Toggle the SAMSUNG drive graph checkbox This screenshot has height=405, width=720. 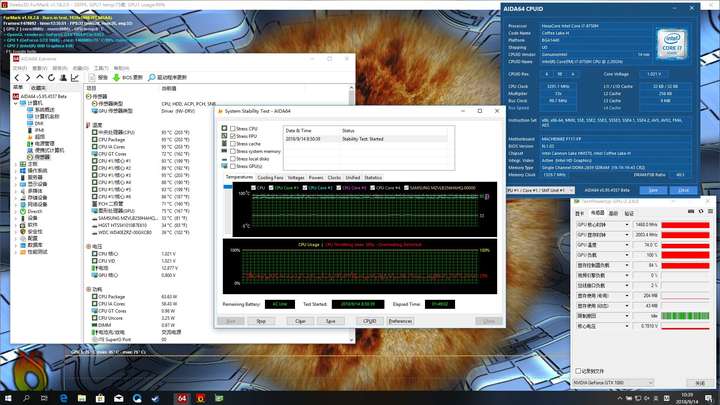[406, 188]
